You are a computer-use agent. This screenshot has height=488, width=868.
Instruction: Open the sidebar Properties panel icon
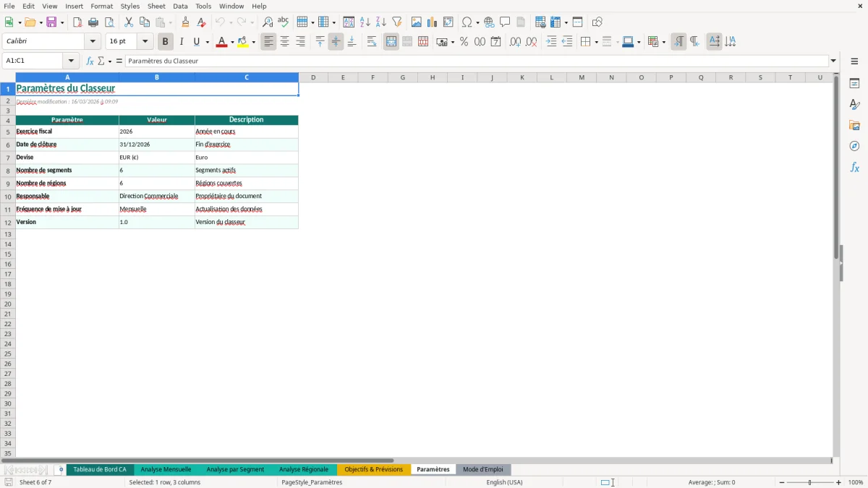854,84
